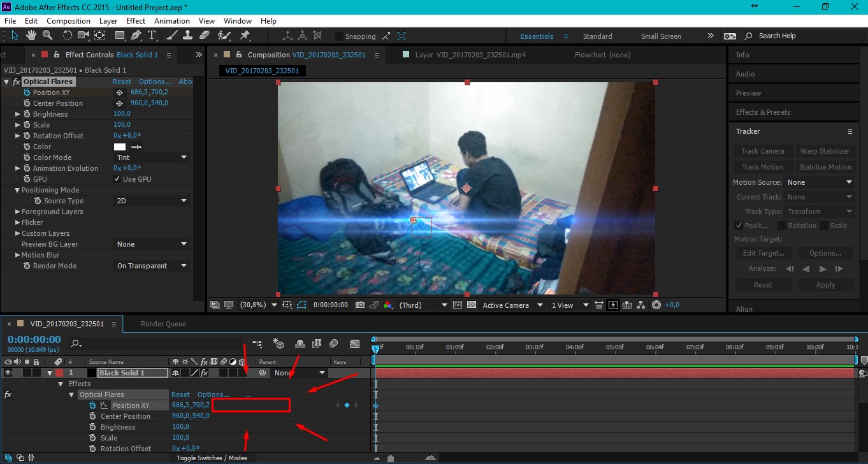Open the RGB channel display icon
Image resolution: width=868 pixels, height=464 pixels.
click(387, 305)
